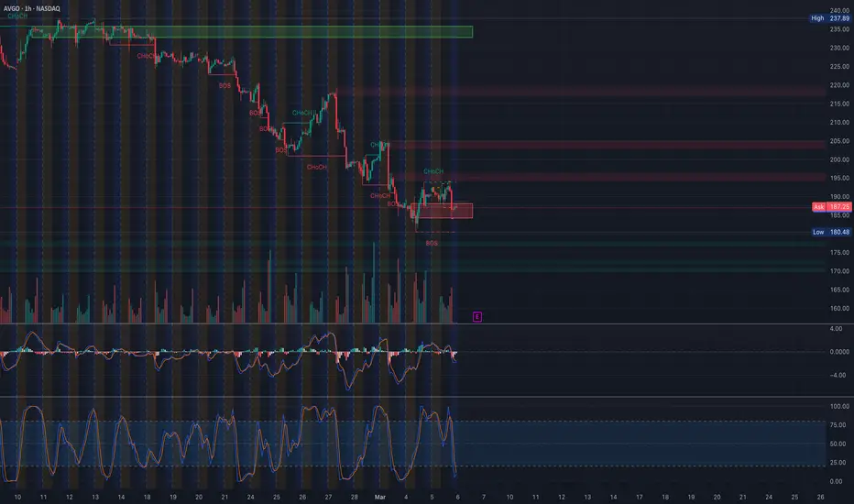Viewport: 854px width, 504px height.
Task: Click the 225.00 price axis label
Action: point(839,67)
